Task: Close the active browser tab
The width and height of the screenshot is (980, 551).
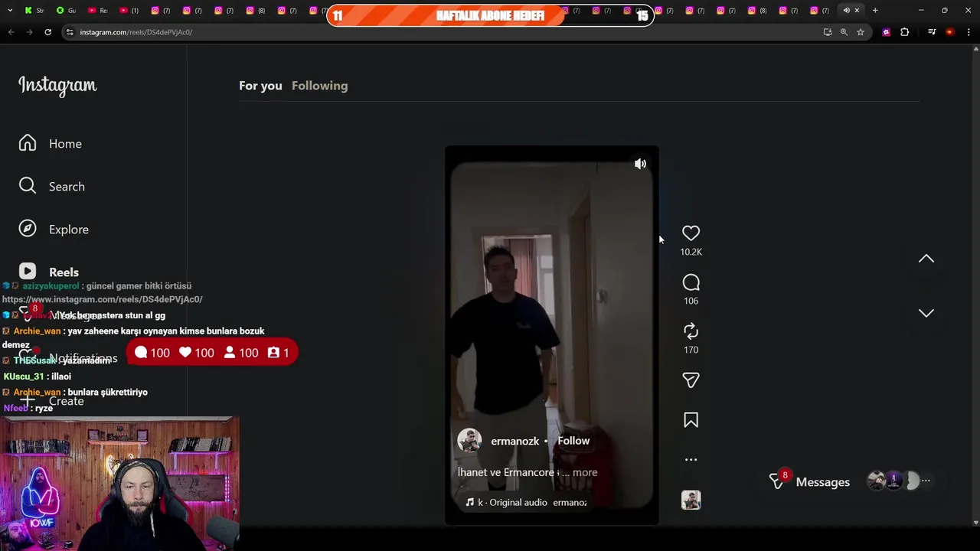Action: pos(857,11)
